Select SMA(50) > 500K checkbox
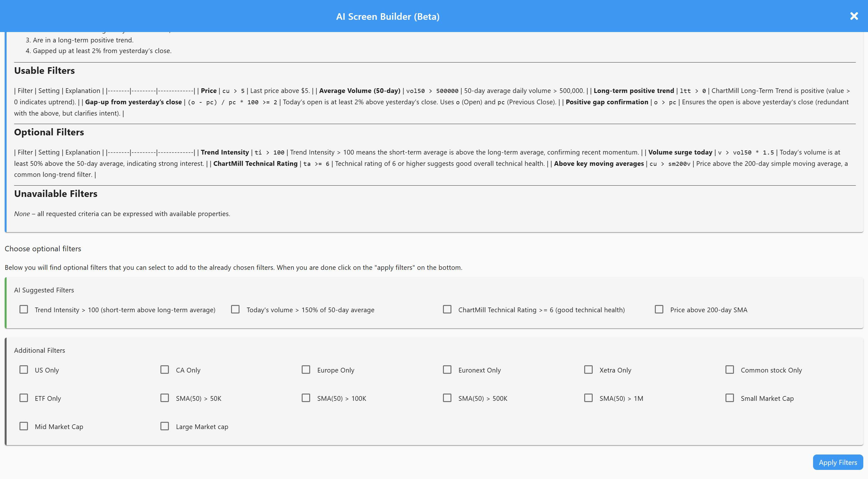This screenshot has height=479, width=868. point(447,398)
